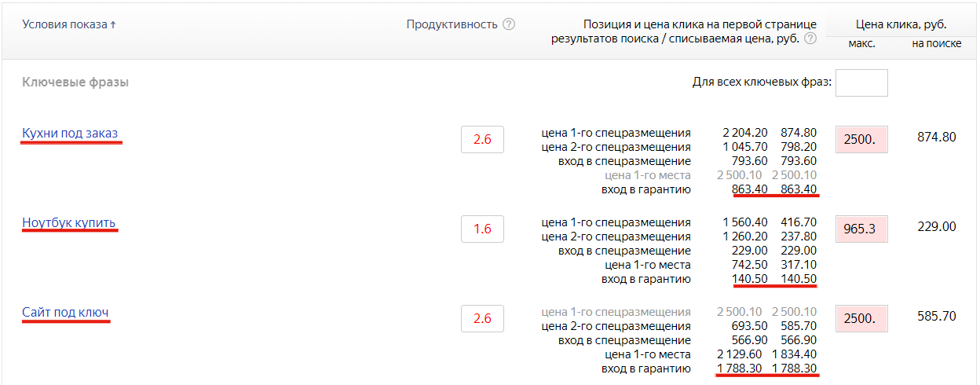Select 742.50 first place price
This screenshot has width=980, height=385.
751,265
